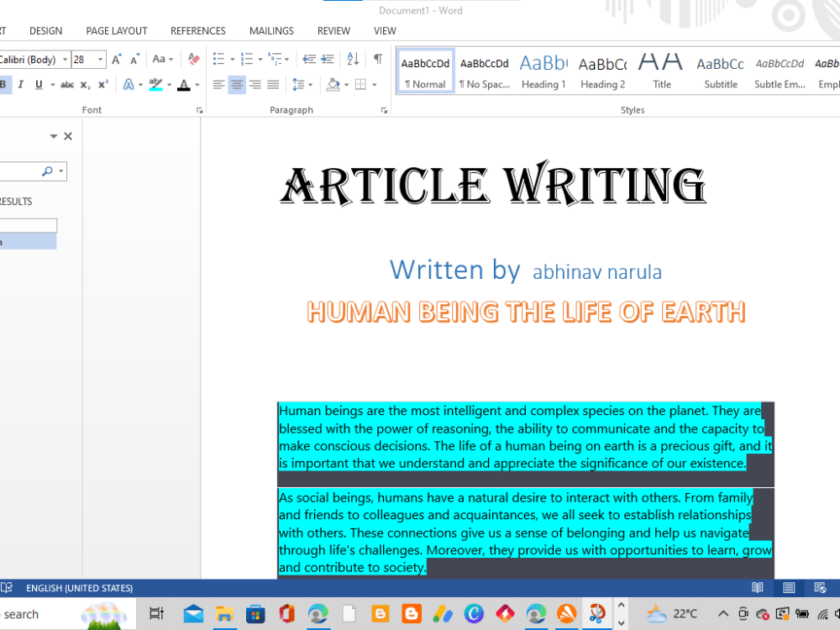Open the References tab
Image resolution: width=840 pixels, height=630 pixels.
pyautogui.click(x=198, y=31)
